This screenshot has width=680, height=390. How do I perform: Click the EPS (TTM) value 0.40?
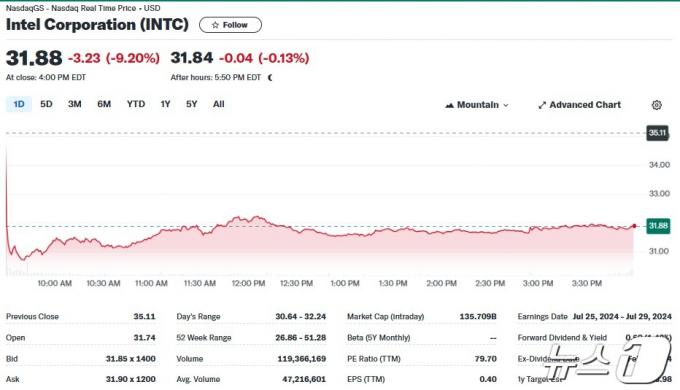pyautogui.click(x=488, y=379)
